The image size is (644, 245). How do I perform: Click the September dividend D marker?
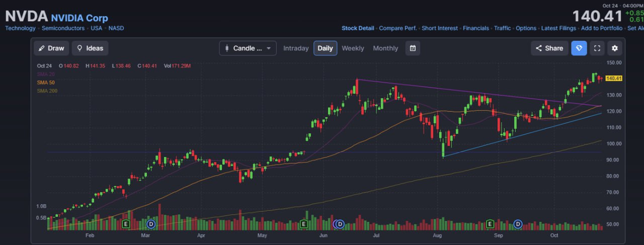click(517, 223)
